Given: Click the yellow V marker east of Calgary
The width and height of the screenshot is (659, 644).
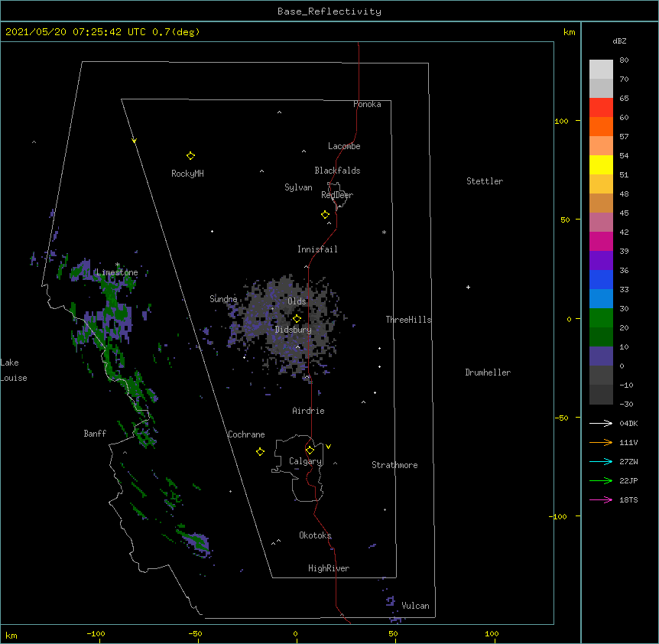Looking at the screenshot, I should tap(328, 447).
